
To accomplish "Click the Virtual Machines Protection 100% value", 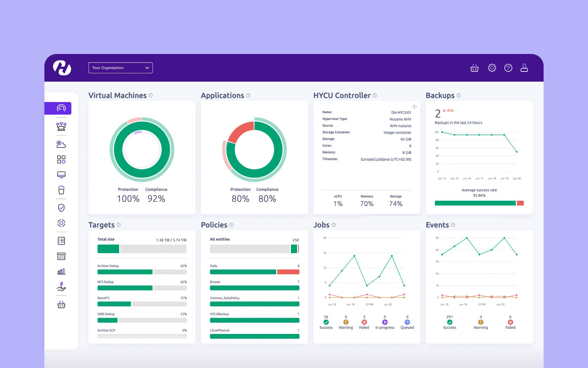I will [128, 199].
